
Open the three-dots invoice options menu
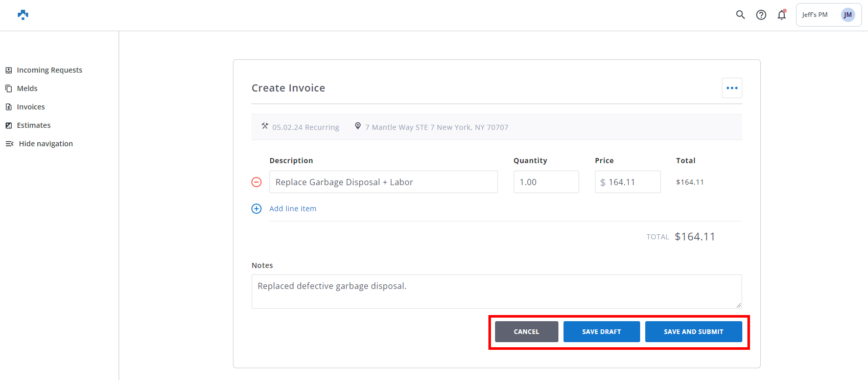[x=732, y=88]
